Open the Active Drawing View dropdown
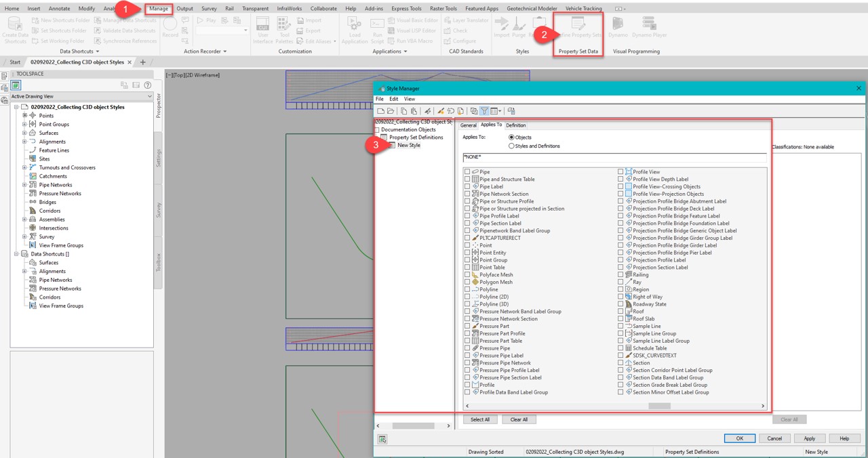The width and height of the screenshot is (868, 458). click(81, 97)
